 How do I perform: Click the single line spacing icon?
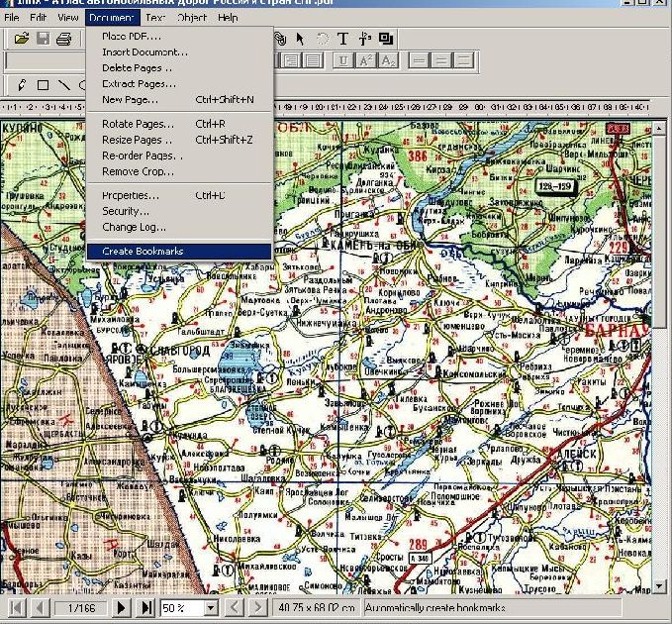[x=419, y=60]
